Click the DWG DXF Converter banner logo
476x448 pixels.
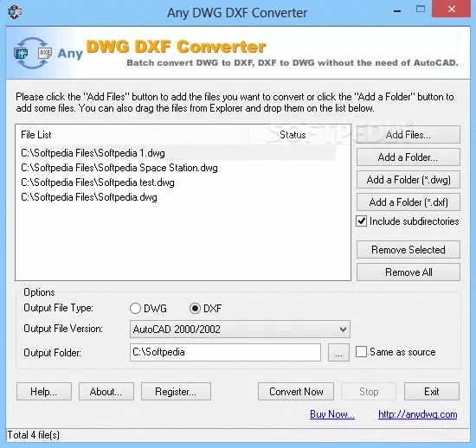click(176, 47)
